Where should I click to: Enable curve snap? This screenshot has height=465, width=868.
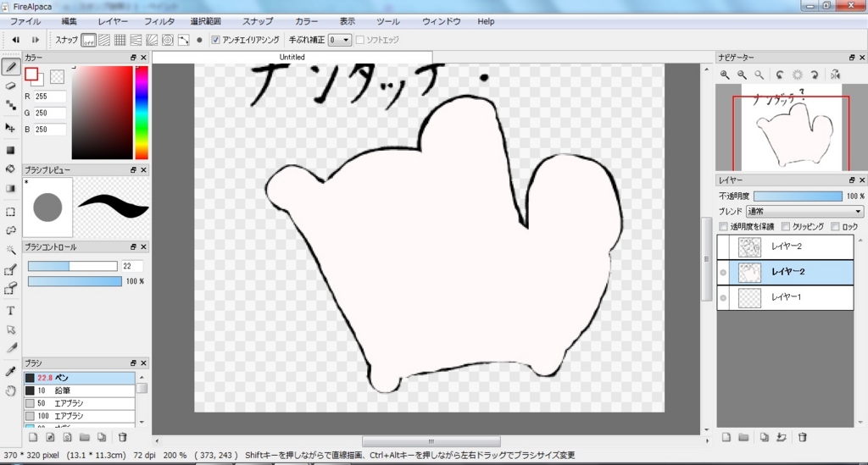pyautogui.click(x=183, y=40)
